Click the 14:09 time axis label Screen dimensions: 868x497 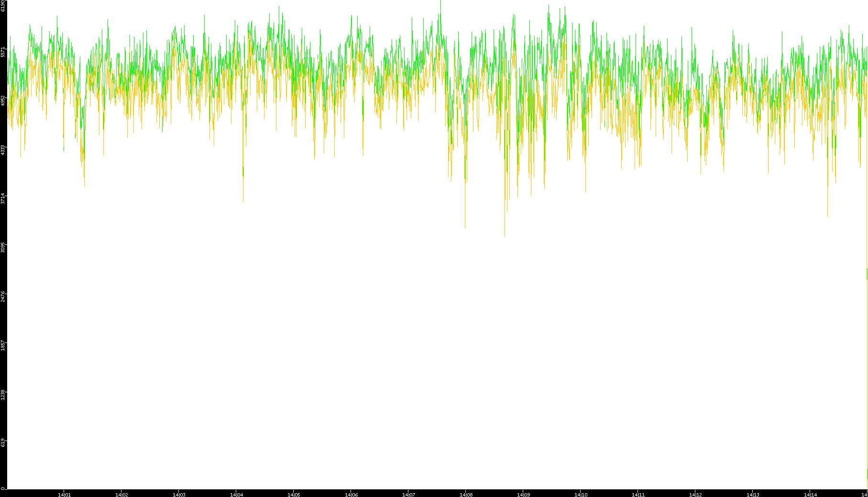[x=523, y=495]
